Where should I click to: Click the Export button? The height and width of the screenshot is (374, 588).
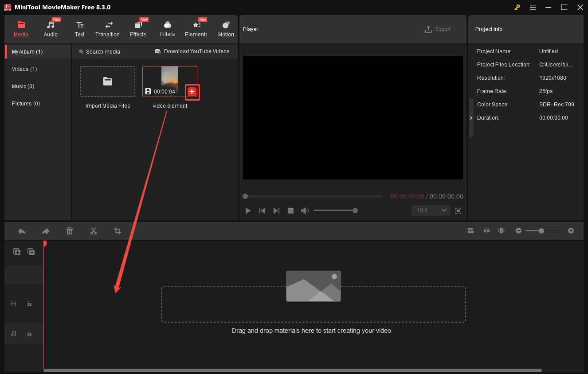[438, 29]
